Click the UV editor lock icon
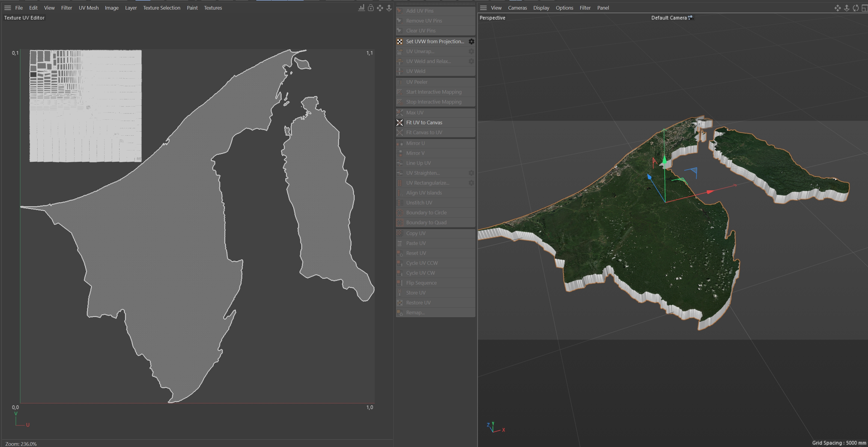Image resolution: width=868 pixels, height=447 pixels. coord(370,8)
